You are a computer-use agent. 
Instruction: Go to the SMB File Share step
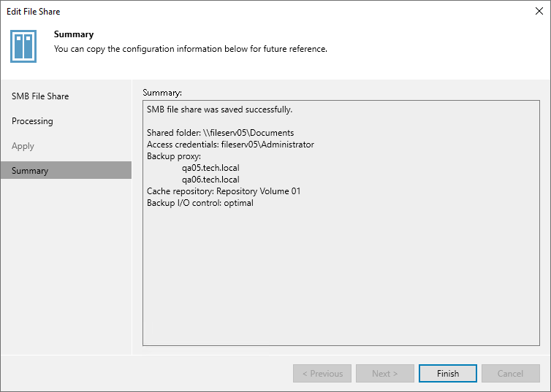40,96
